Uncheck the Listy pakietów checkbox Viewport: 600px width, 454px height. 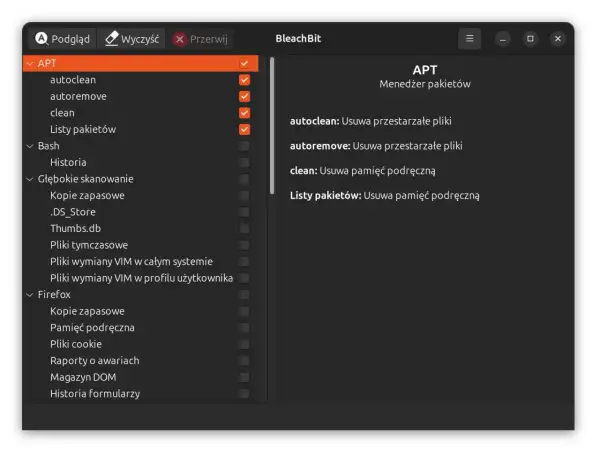pos(244,129)
